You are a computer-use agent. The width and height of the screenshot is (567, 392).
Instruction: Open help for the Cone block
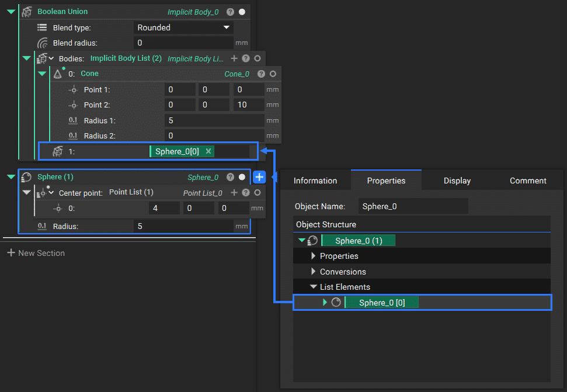pos(262,74)
